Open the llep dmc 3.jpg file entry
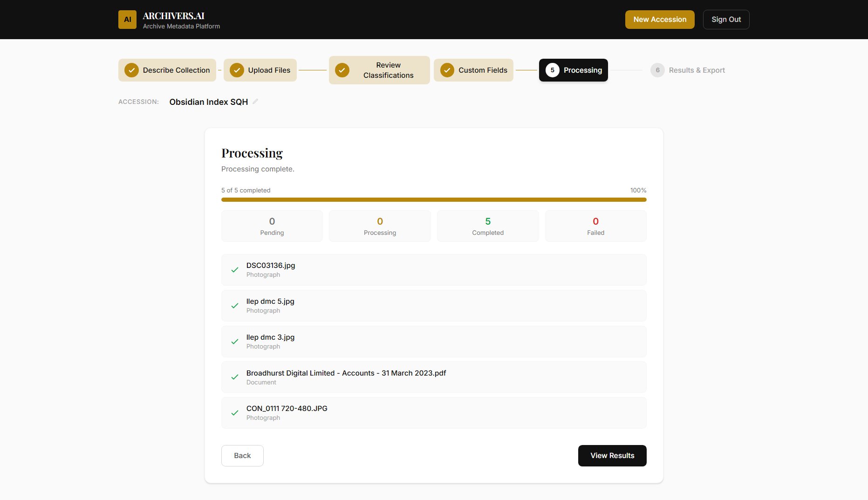The width and height of the screenshot is (868, 500). coord(433,341)
